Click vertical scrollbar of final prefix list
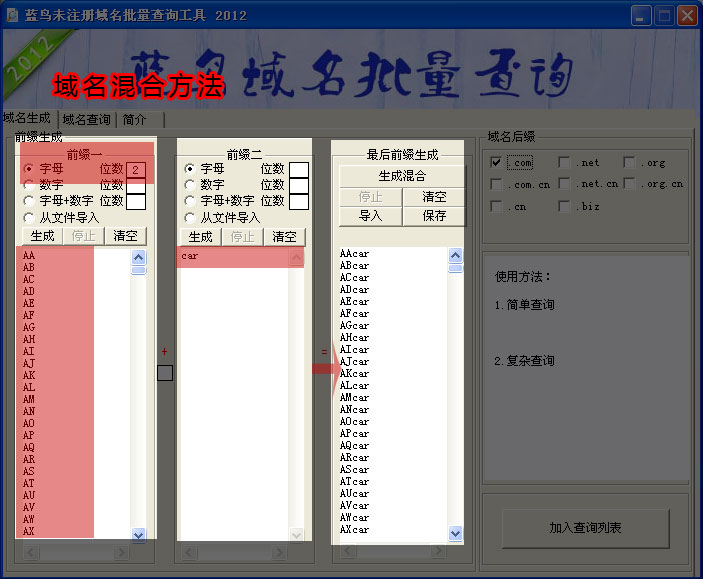The image size is (703, 579). pyautogui.click(x=456, y=400)
